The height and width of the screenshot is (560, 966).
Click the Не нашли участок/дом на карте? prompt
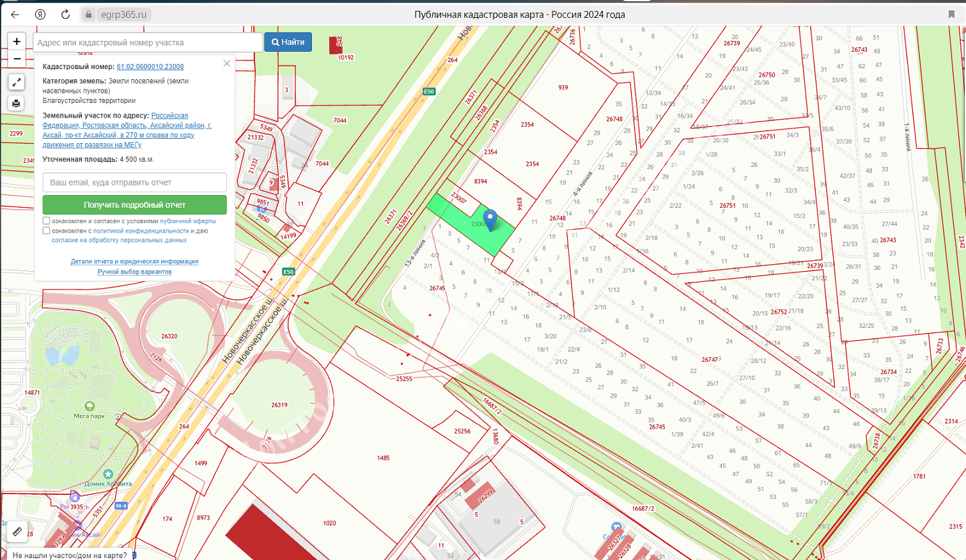[x=70, y=556]
